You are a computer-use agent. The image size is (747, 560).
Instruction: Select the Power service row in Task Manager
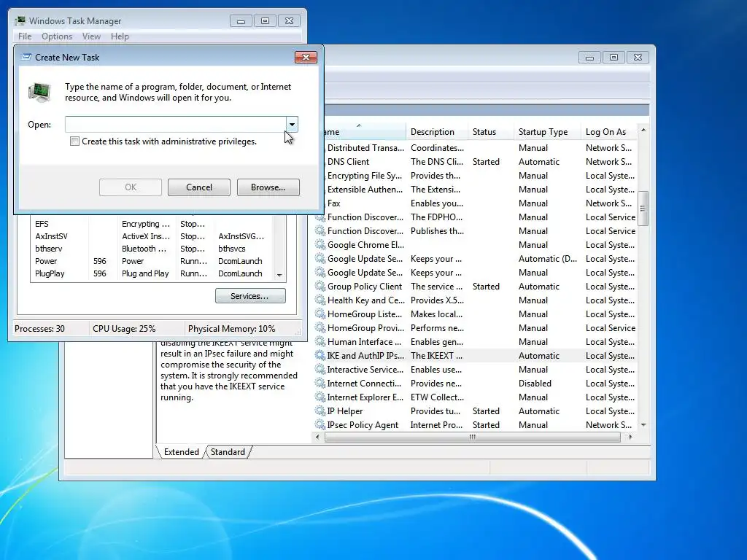(152, 261)
